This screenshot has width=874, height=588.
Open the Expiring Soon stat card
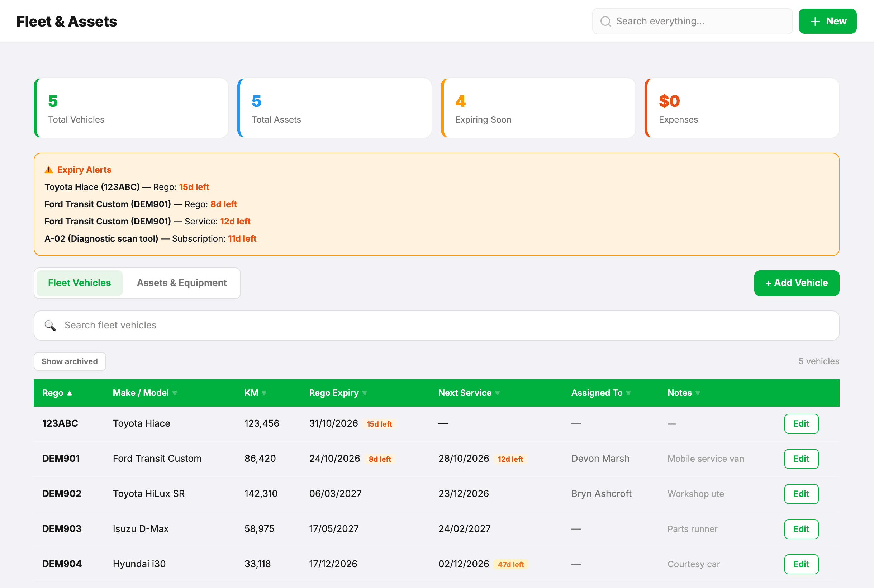pyautogui.click(x=538, y=108)
